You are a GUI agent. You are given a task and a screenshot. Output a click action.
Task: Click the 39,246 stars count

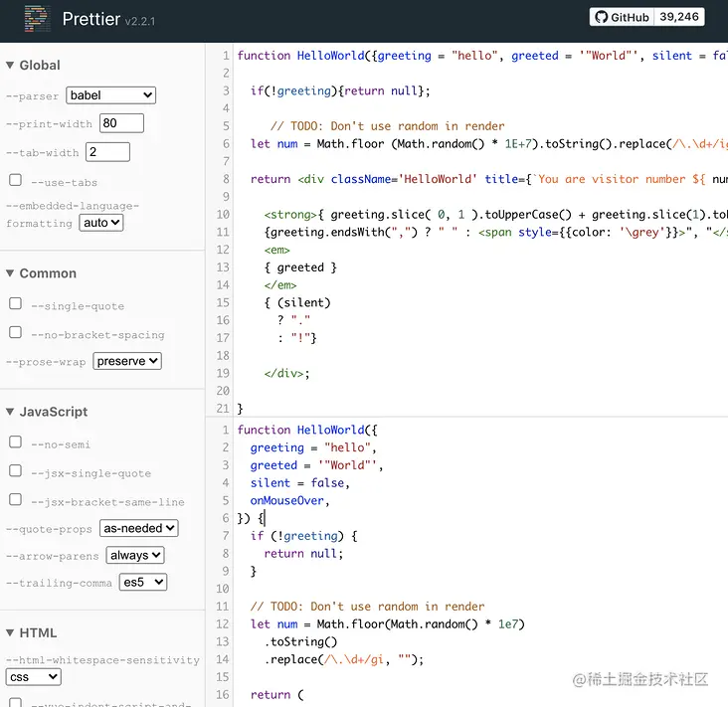click(679, 17)
